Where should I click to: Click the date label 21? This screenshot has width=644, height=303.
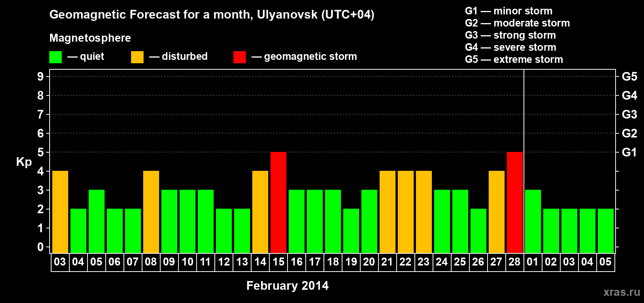(x=387, y=262)
